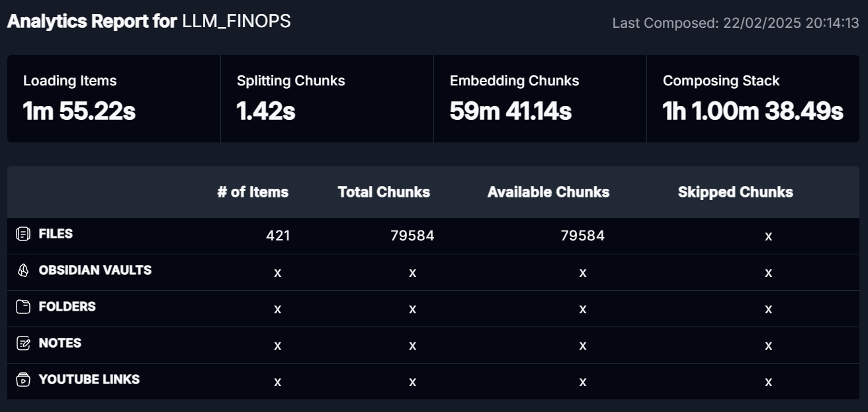
Task: Select the YOUTUBE LINKS label
Action: [89, 380]
